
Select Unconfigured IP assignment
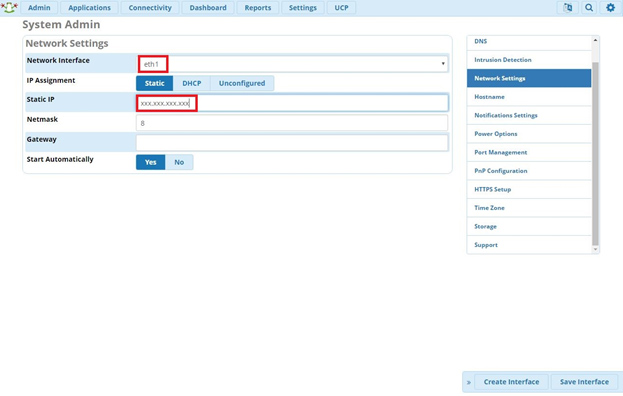click(x=242, y=83)
